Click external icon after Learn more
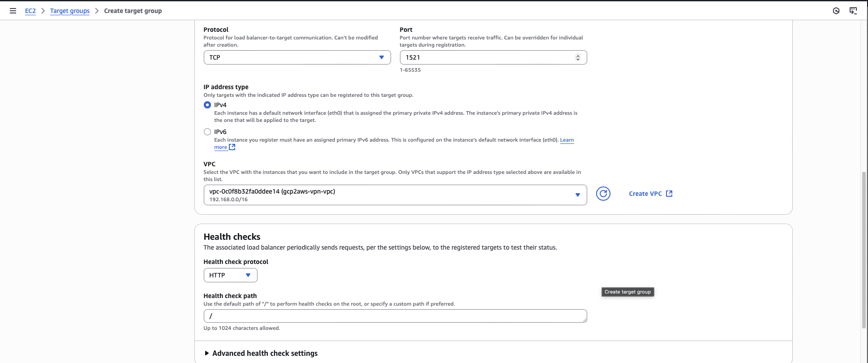Image resolution: width=868 pixels, height=363 pixels. pyautogui.click(x=232, y=147)
